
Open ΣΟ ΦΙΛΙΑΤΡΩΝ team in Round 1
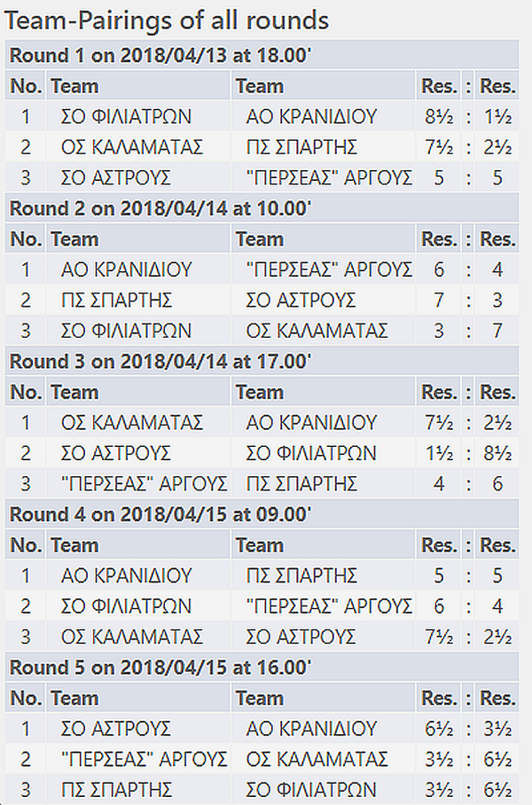click(126, 116)
